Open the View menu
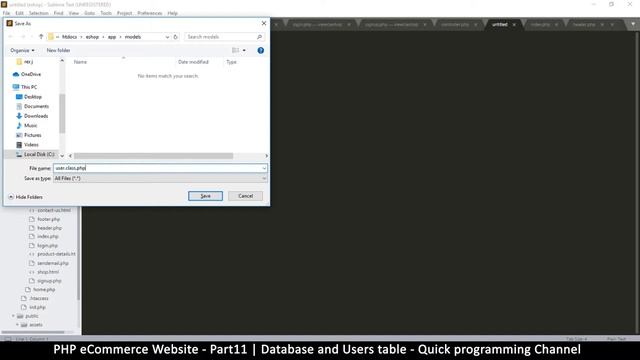Screen dimensions: 640x360 click(74, 13)
